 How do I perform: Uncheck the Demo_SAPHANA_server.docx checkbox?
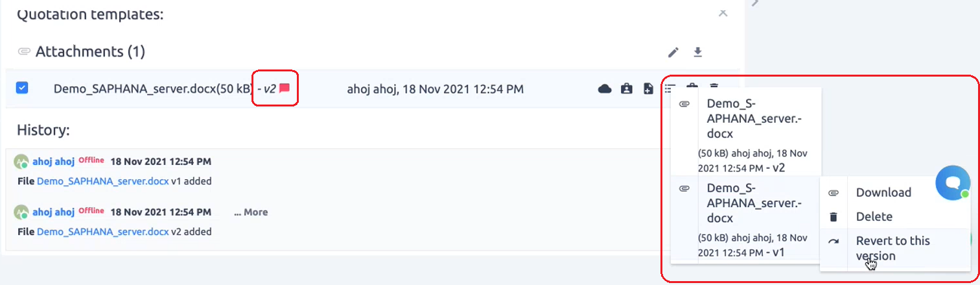(x=22, y=88)
